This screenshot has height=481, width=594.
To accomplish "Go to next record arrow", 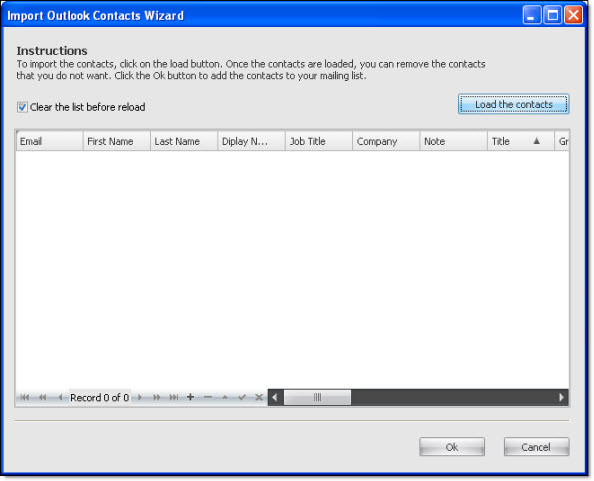I will coord(140,398).
